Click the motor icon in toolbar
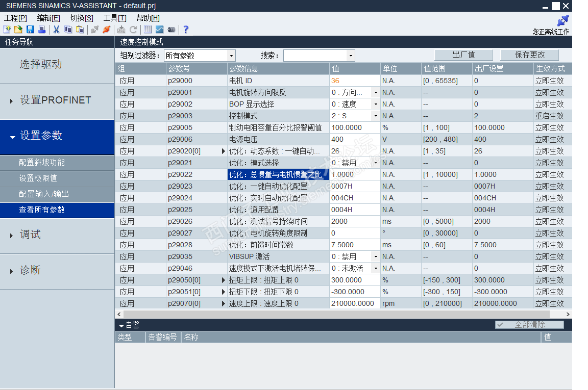Screen dimensions: 588x390 (171, 30)
